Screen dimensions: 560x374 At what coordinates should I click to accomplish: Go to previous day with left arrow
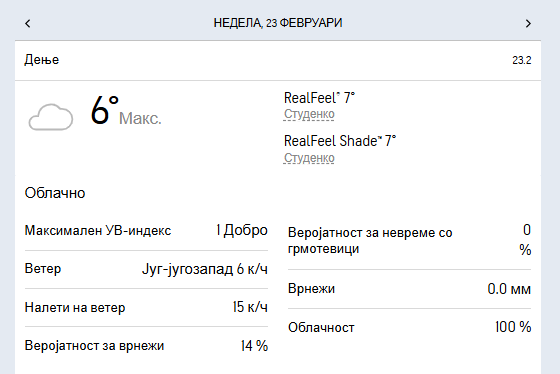point(28,24)
